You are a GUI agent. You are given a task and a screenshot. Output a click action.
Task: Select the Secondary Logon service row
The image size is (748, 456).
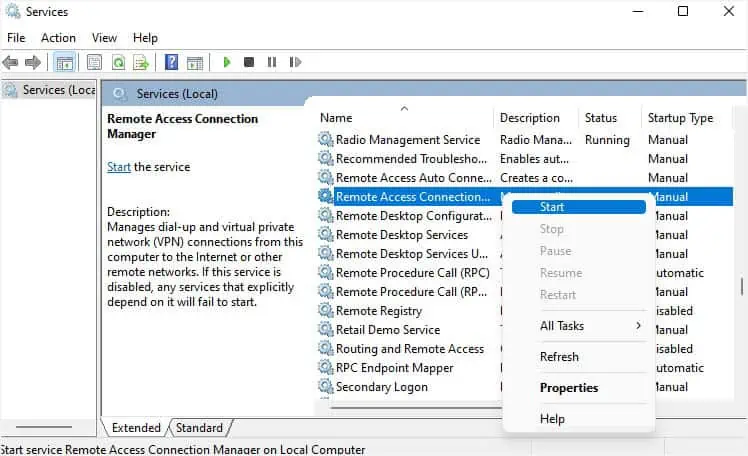(381, 387)
